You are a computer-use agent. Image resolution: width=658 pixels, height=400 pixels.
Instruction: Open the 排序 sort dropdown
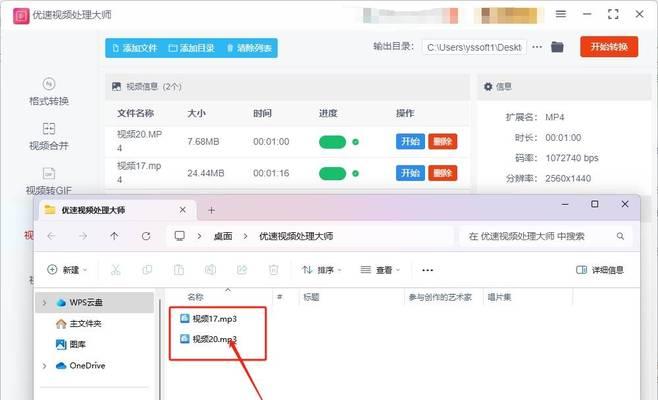point(322,270)
